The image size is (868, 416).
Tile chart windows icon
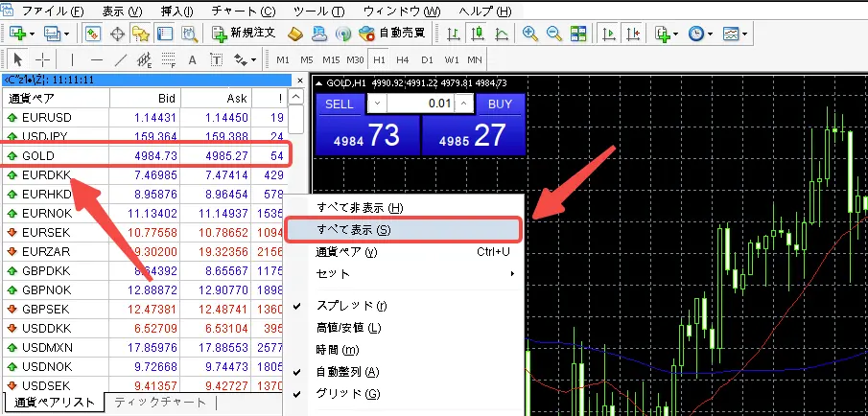pos(578,35)
